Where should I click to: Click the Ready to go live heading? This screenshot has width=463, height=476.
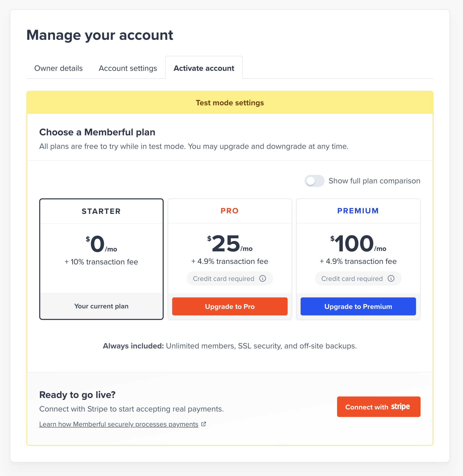(77, 394)
